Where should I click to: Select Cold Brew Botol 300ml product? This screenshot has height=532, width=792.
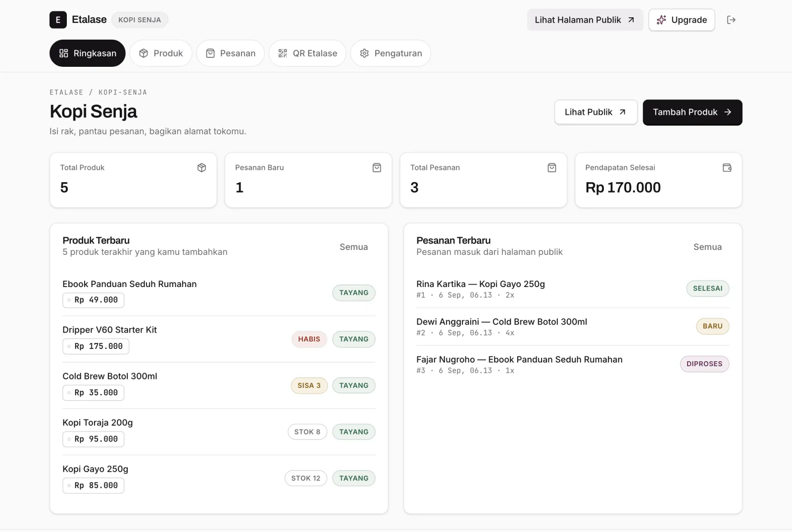219,386
